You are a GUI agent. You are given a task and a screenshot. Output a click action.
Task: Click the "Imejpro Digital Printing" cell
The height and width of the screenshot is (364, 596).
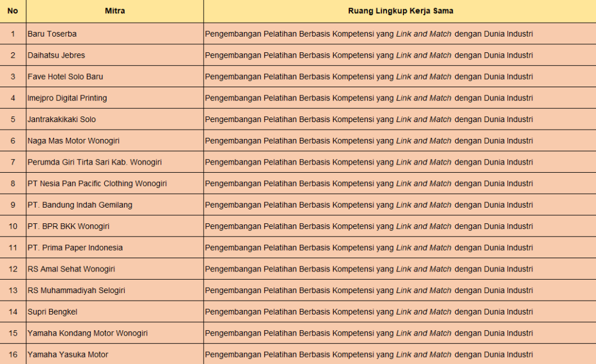[115, 98]
